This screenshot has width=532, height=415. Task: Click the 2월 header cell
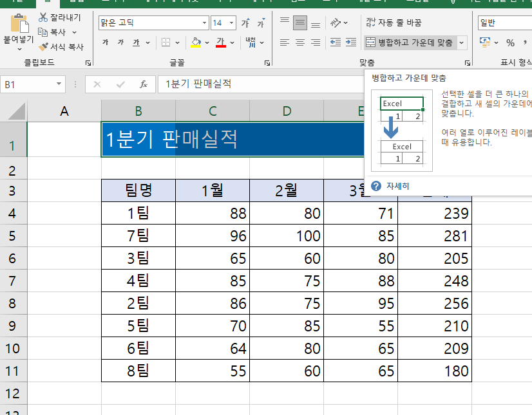(x=287, y=190)
